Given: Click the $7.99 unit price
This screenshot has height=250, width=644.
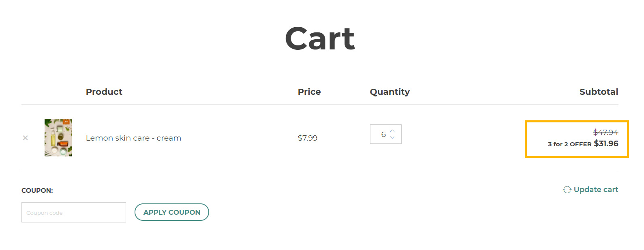Looking at the screenshot, I should tap(308, 138).
